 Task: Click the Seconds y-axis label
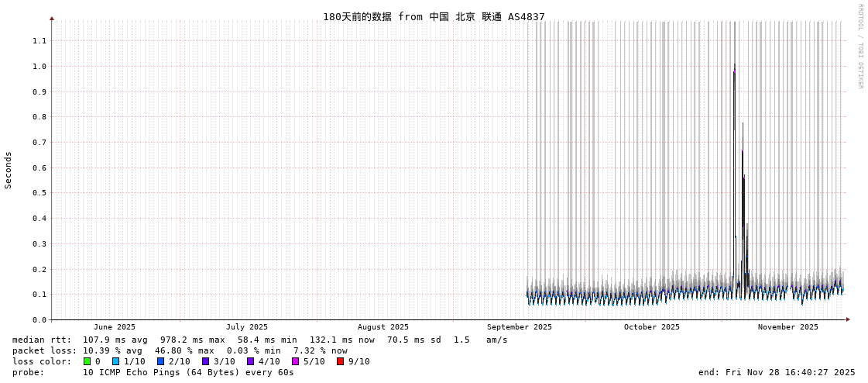(9, 170)
